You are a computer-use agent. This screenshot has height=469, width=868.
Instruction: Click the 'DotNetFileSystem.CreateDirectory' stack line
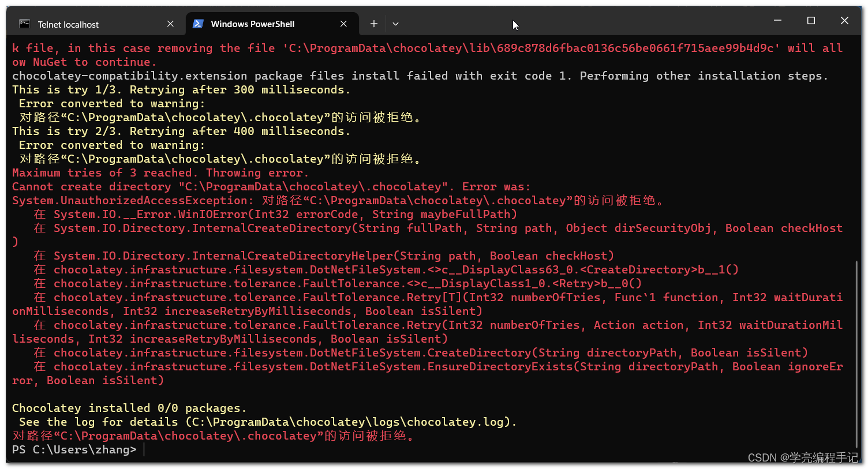point(421,352)
